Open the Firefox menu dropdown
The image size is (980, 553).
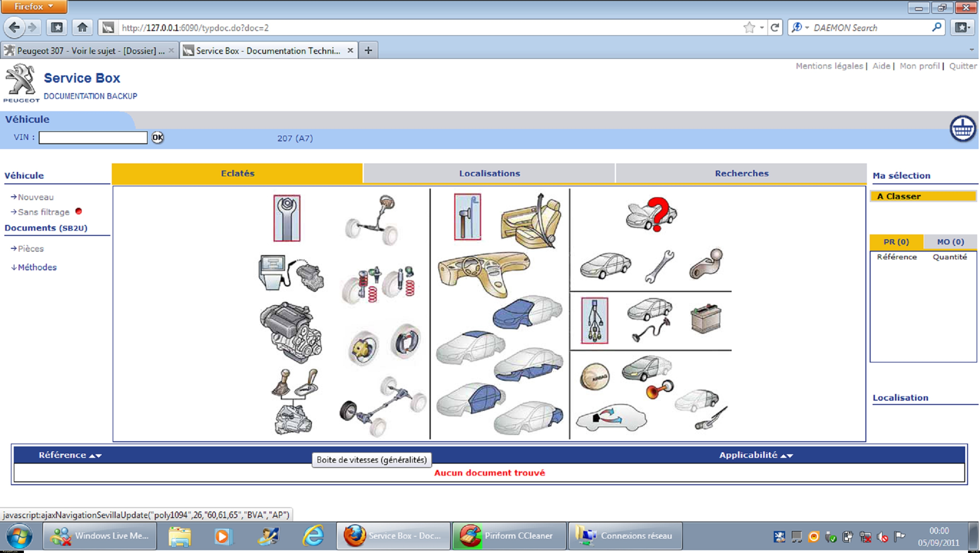pos(34,6)
